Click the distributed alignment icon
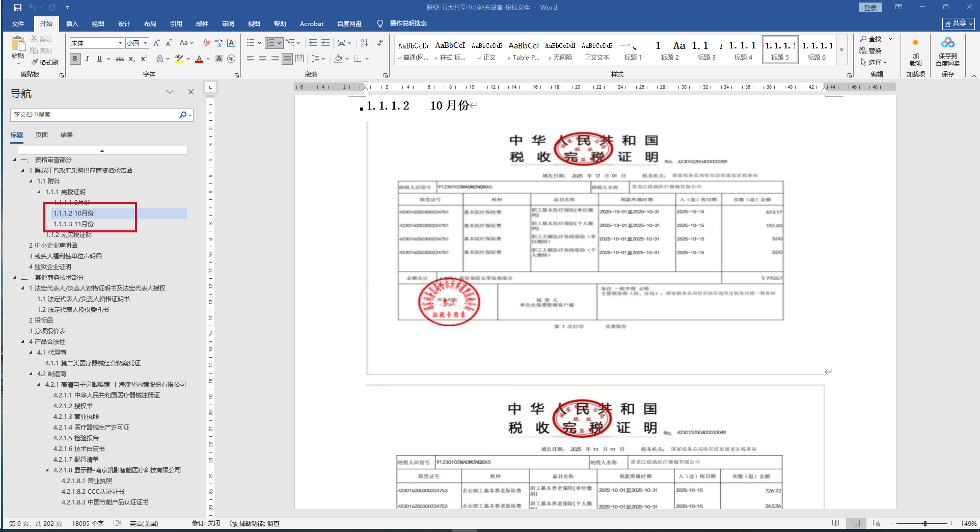This screenshot has width=980, height=532. coord(300,59)
